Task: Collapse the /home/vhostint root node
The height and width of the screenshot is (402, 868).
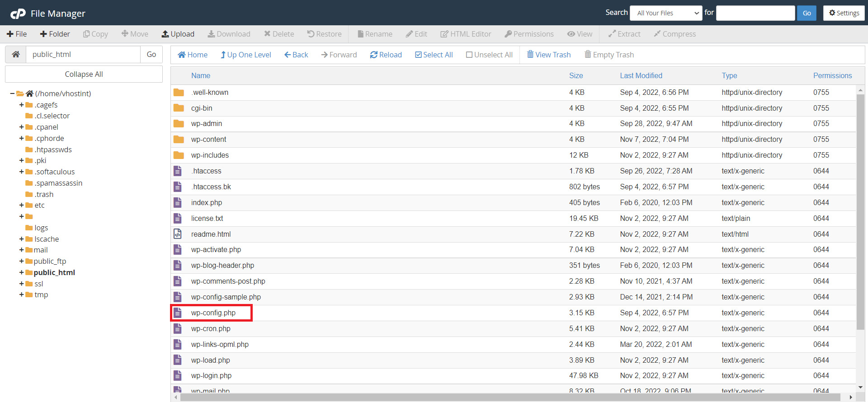Action: point(12,93)
